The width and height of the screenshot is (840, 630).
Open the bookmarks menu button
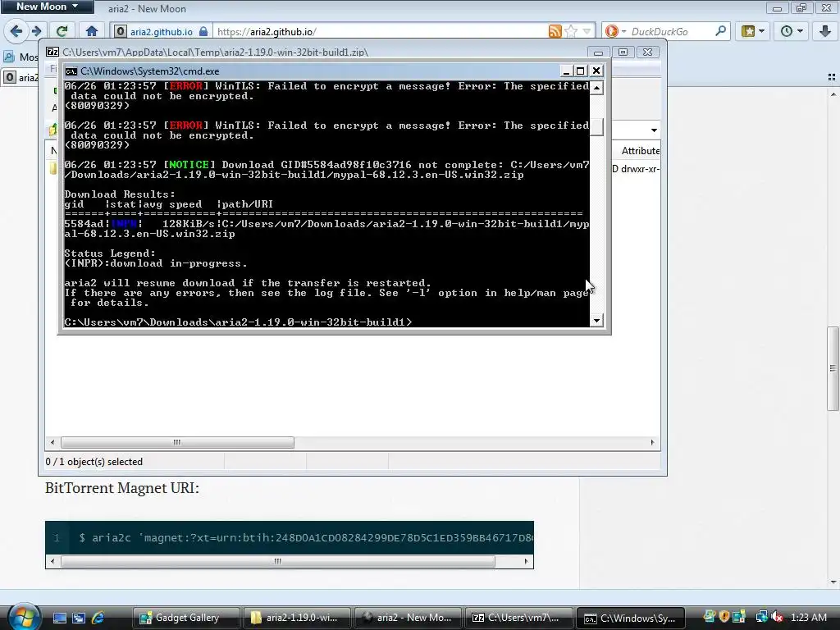pos(753,31)
